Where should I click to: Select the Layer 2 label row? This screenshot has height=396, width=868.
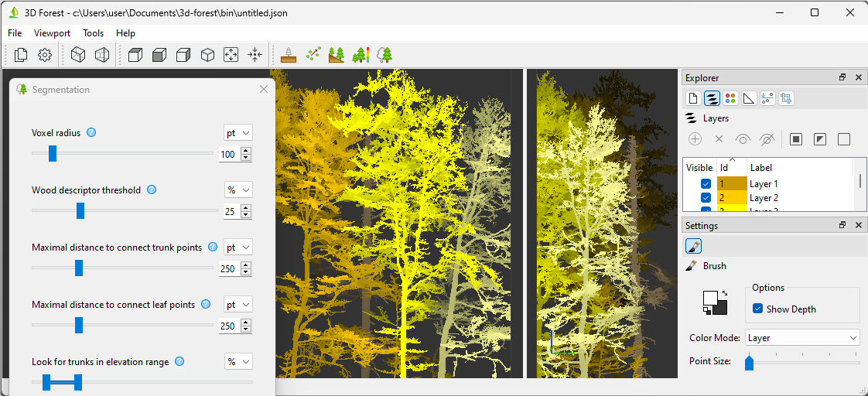point(764,197)
